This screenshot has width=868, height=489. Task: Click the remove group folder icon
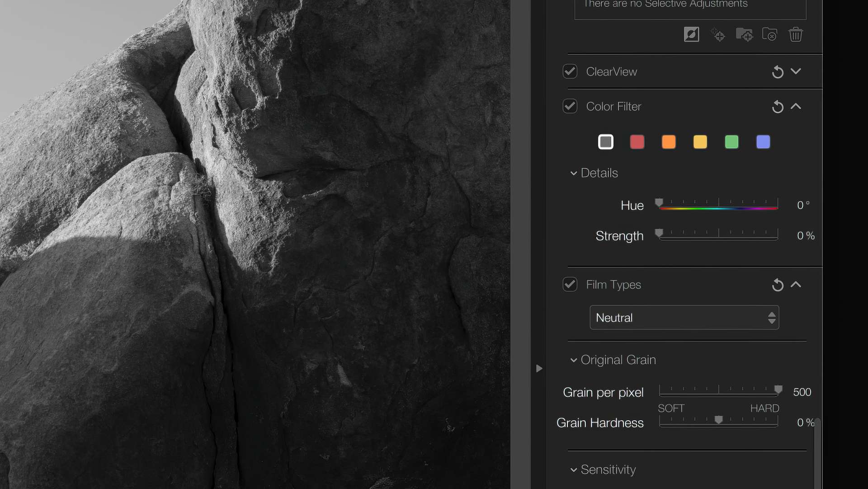click(770, 34)
